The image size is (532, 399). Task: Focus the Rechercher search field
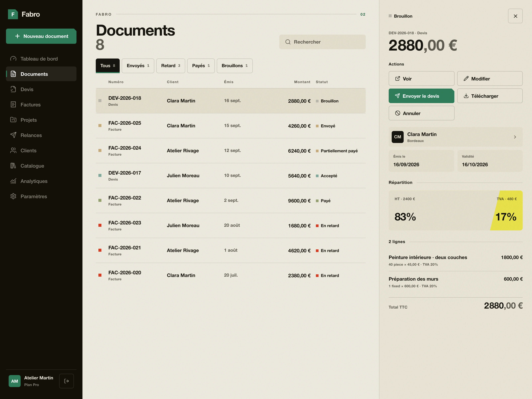coord(322,42)
